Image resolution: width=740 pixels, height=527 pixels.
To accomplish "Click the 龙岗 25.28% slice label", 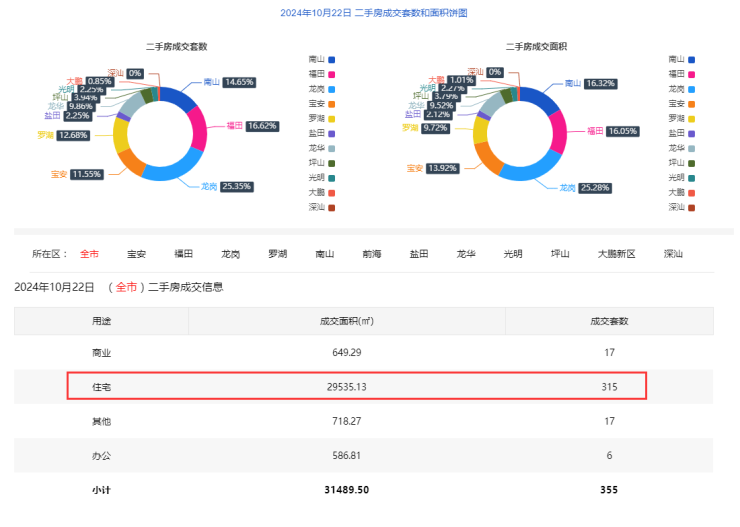I will 586,188.
